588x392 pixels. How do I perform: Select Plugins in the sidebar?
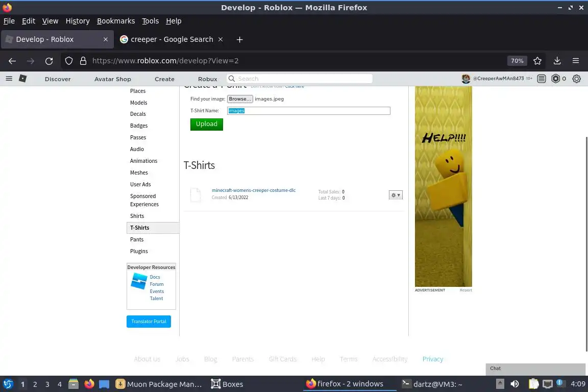click(139, 251)
